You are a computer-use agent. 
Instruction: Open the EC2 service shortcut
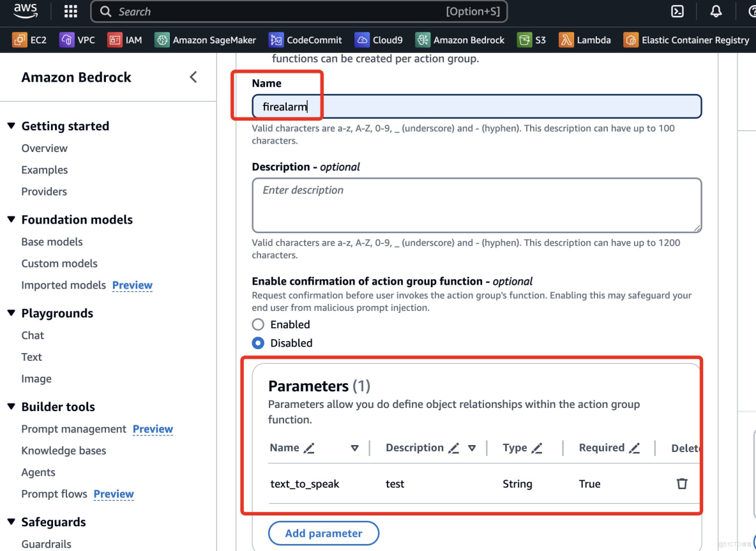tap(29, 40)
